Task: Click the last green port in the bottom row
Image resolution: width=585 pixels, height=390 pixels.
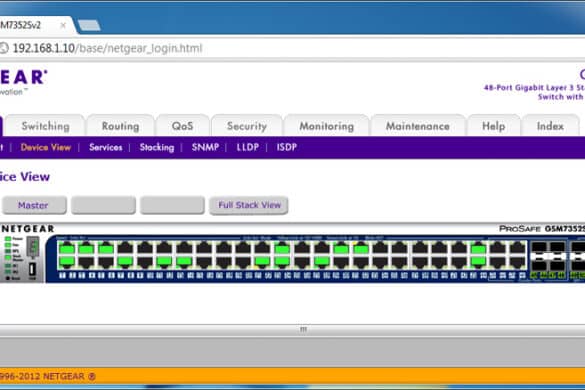Action: click(478, 262)
